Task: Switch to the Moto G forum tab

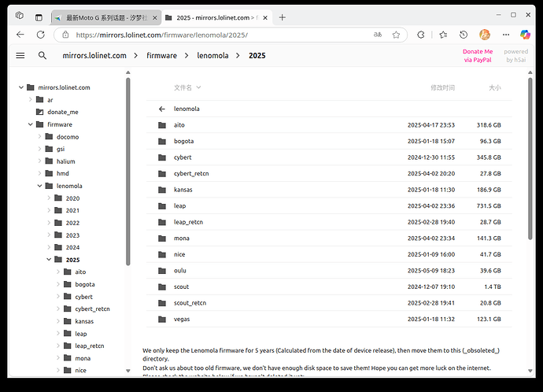Action: pyautogui.click(x=102, y=17)
